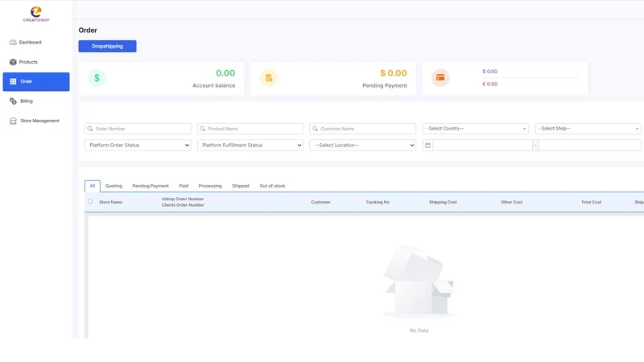Click the Order Number search field
The image size is (644, 362).
point(138,129)
